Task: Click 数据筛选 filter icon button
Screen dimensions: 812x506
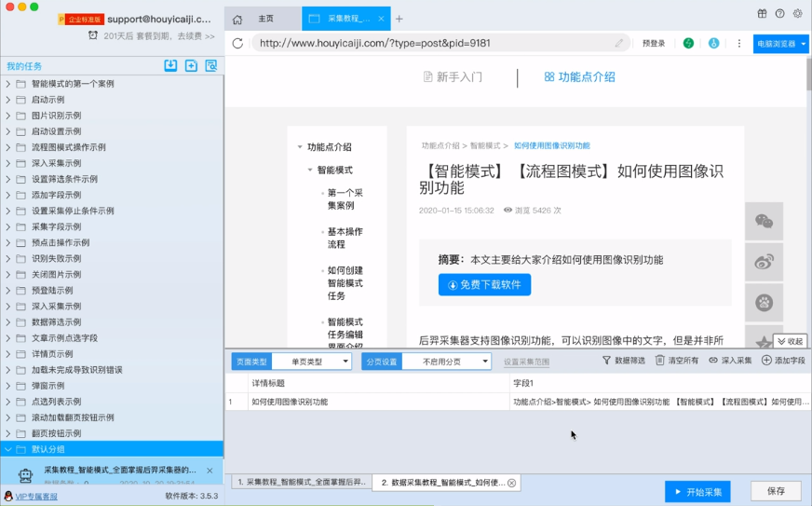Action: tap(624, 361)
